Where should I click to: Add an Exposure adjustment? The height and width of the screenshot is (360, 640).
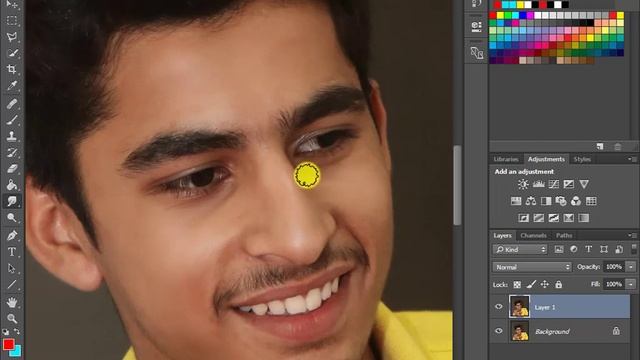[569, 184]
